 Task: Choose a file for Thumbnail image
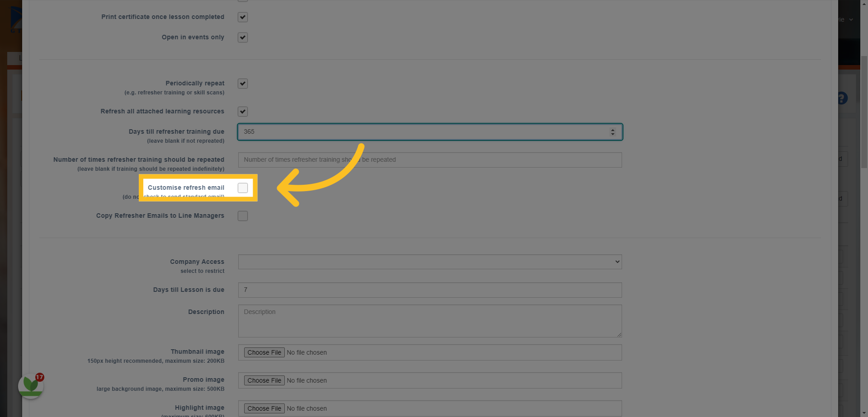pyautogui.click(x=264, y=352)
